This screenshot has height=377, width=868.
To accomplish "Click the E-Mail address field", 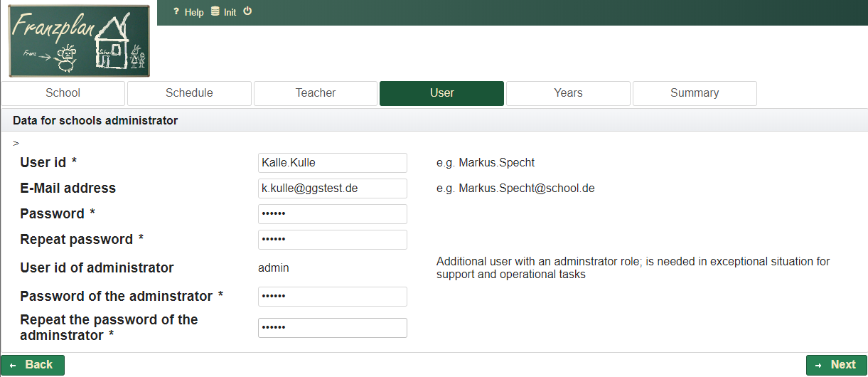I will pyautogui.click(x=332, y=188).
